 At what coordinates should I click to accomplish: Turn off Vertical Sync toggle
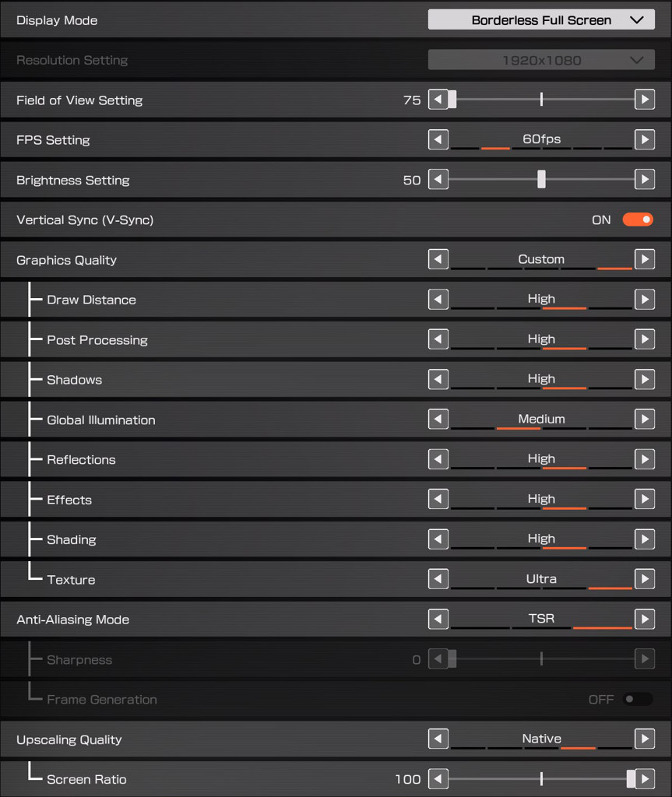coord(638,220)
